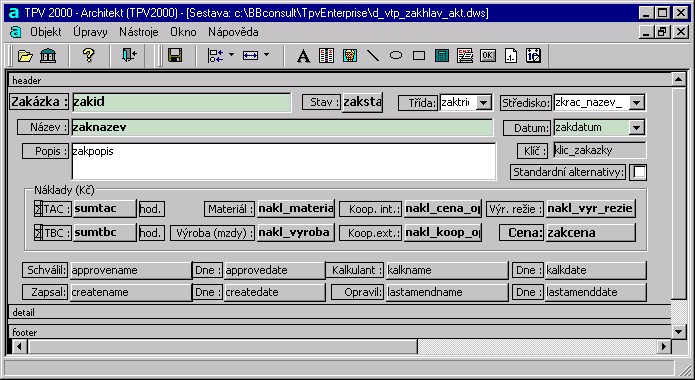The height and width of the screenshot is (380, 695).
Task: Select the approvename field
Action: [131, 270]
